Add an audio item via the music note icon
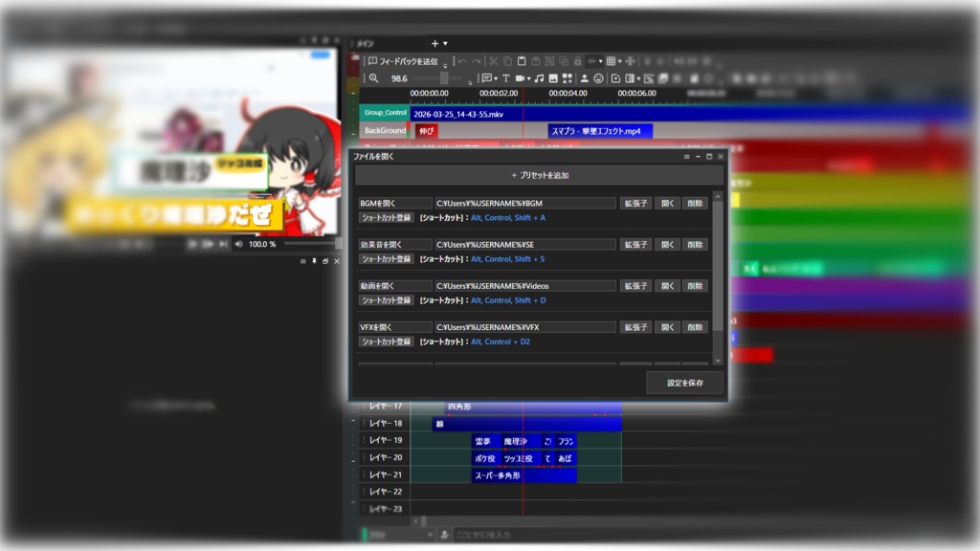 coord(538,78)
